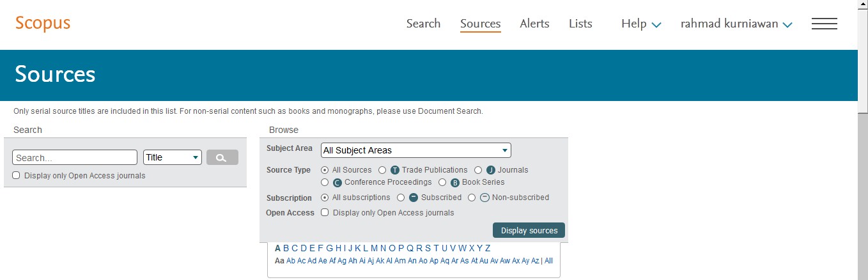
Task: Click the Subscribed status icon
Action: tap(414, 198)
